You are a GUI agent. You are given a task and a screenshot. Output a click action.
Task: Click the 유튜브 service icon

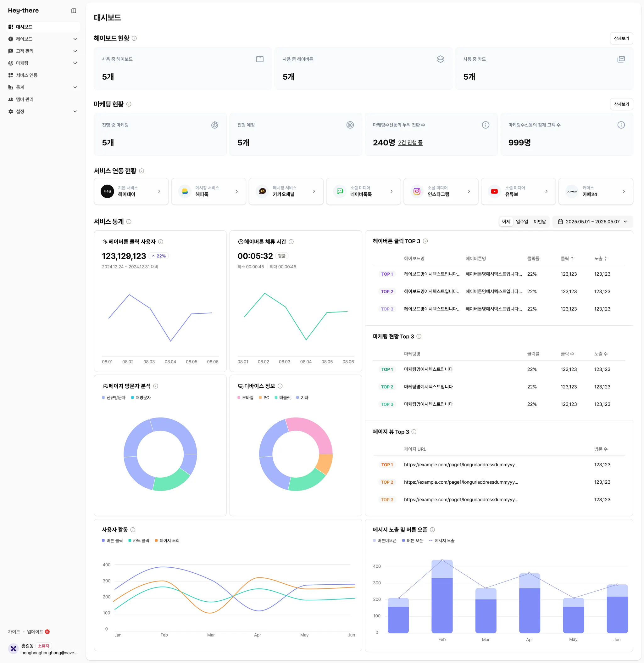pos(494,191)
